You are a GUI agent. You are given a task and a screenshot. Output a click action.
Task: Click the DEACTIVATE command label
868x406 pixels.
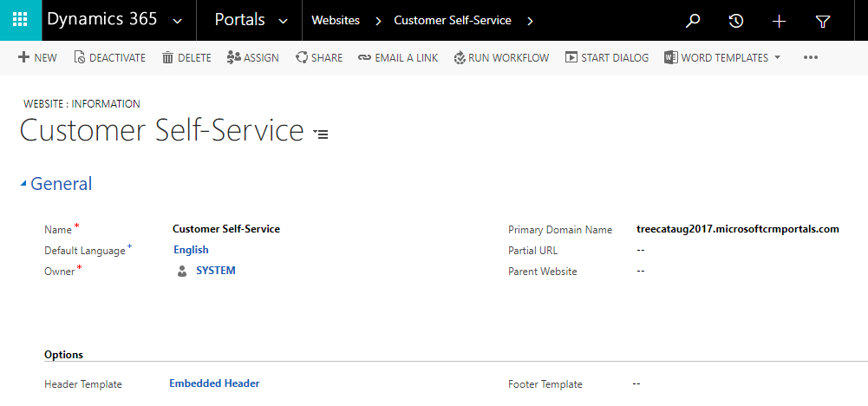[117, 57]
